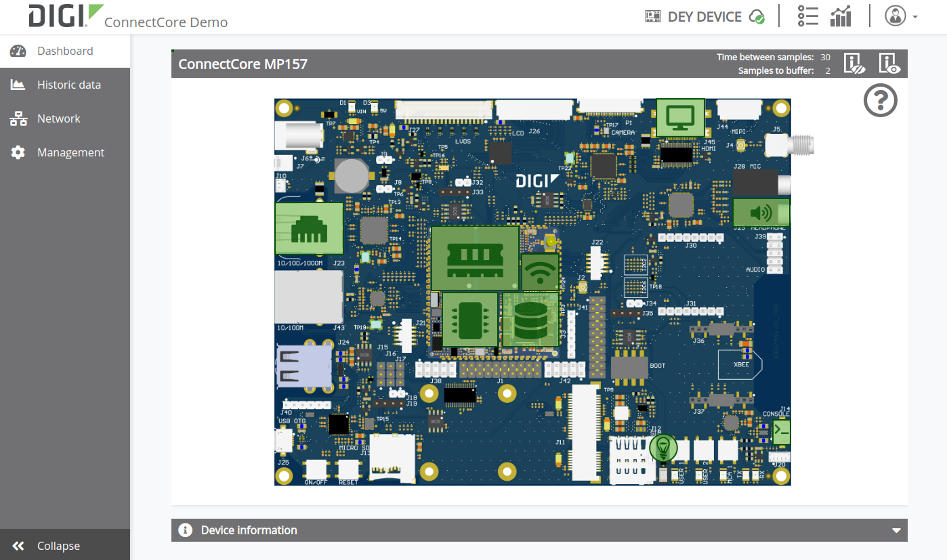Viewport: 947px width, 560px height.
Task: Toggle the user LED lightbulb icon
Action: (663, 448)
